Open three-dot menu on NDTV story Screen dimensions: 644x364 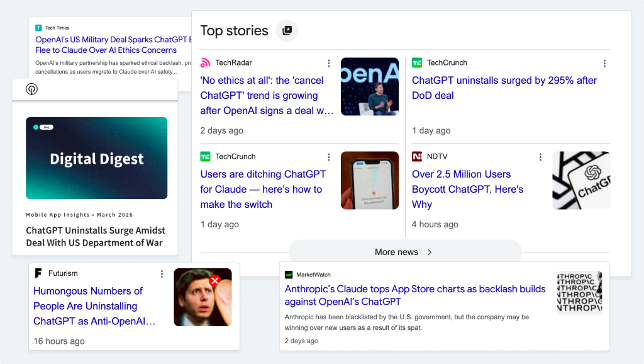pyautogui.click(x=540, y=157)
